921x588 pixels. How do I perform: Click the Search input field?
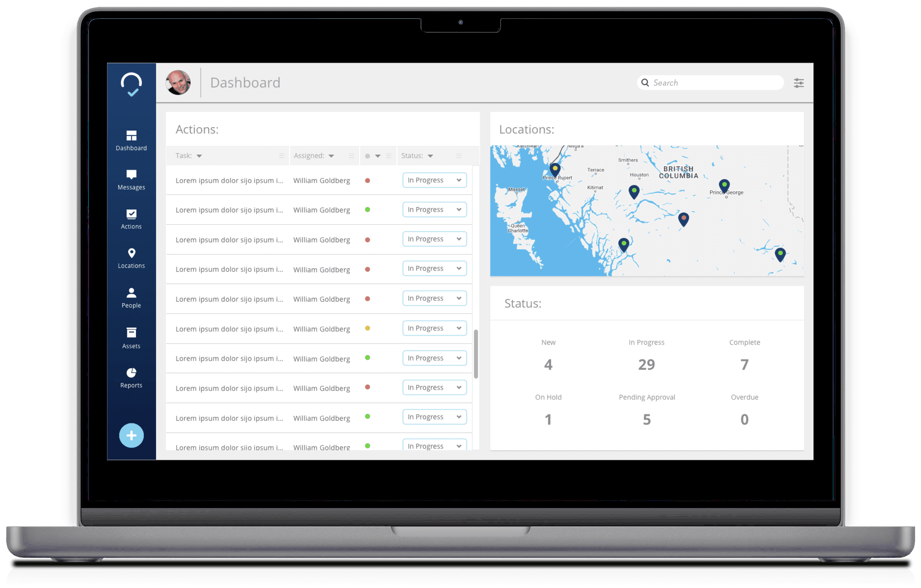710,83
